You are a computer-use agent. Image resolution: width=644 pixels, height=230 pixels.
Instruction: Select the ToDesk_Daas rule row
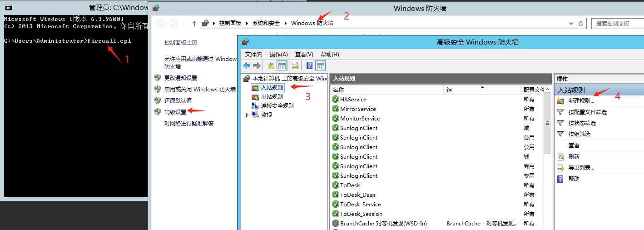[437, 195]
